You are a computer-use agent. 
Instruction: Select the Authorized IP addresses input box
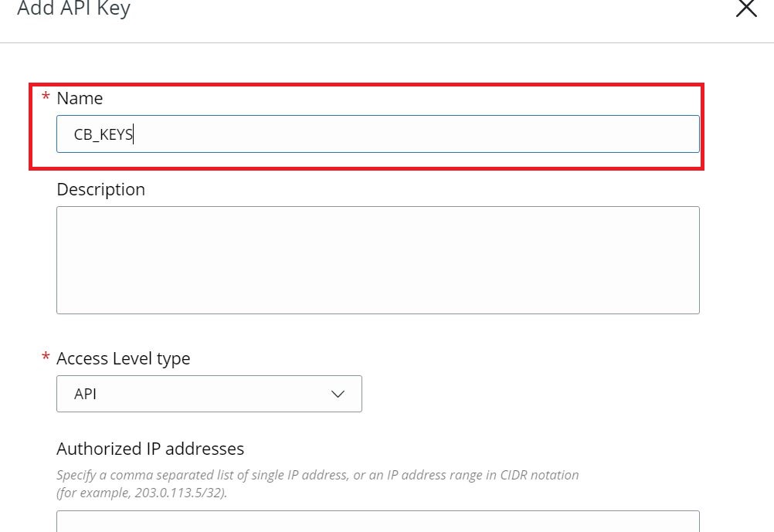tap(378, 521)
